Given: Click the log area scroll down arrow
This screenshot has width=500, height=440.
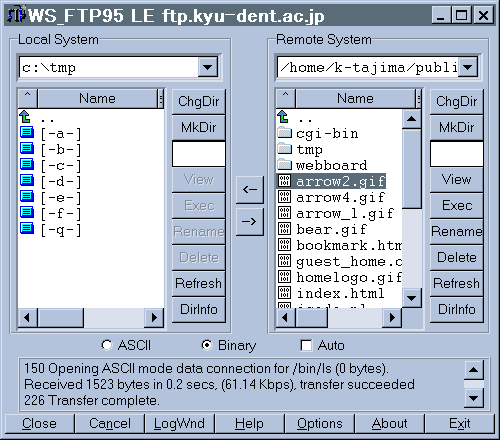Looking at the screenshot, I should click(x=474, y=398).
